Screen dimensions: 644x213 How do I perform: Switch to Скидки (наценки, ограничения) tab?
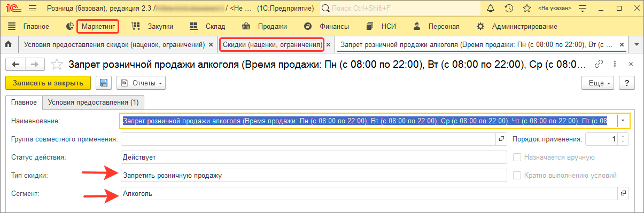[x=272, y=44]
